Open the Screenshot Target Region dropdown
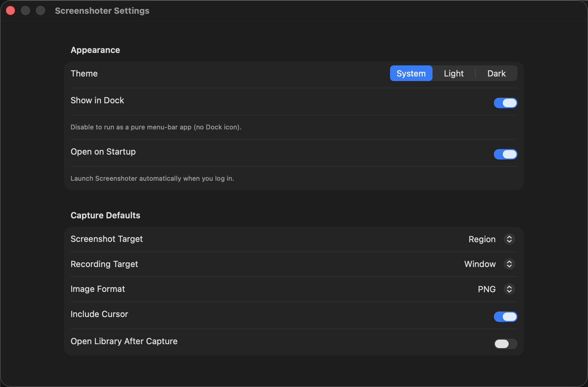This screenshot has height=387, width=588. [x=492, y=239]
